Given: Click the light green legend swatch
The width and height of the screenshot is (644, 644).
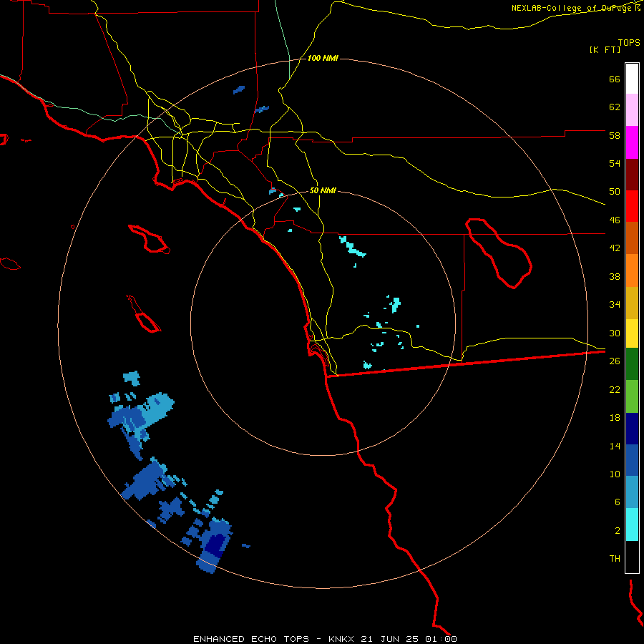Looking at the screenshot, I should [x=632, y=396].
